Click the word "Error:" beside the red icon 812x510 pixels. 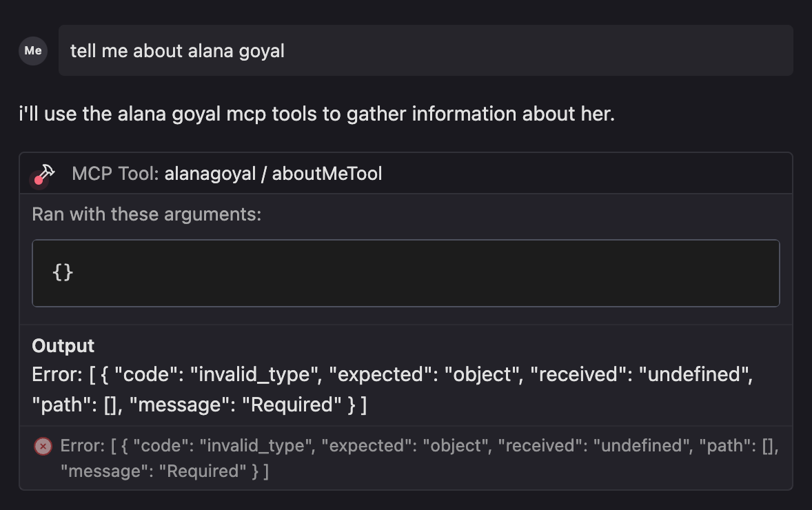click(x=82, y=446)
